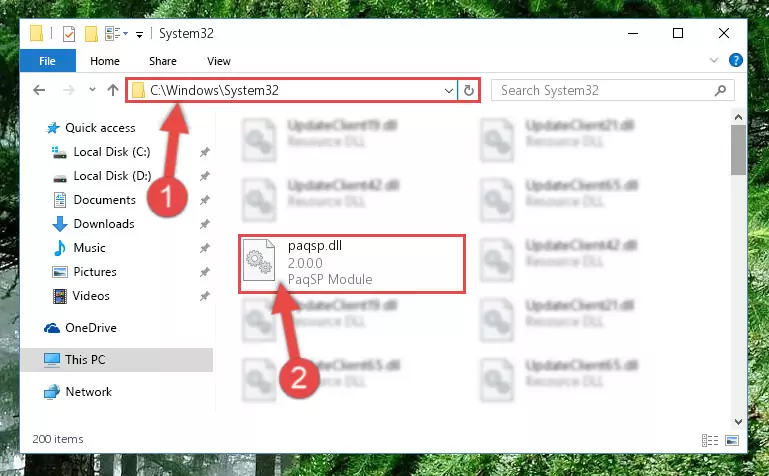769x476 pixels.
Task: Unpin Documents from Quick access
Action: click(x=205, y=200)
